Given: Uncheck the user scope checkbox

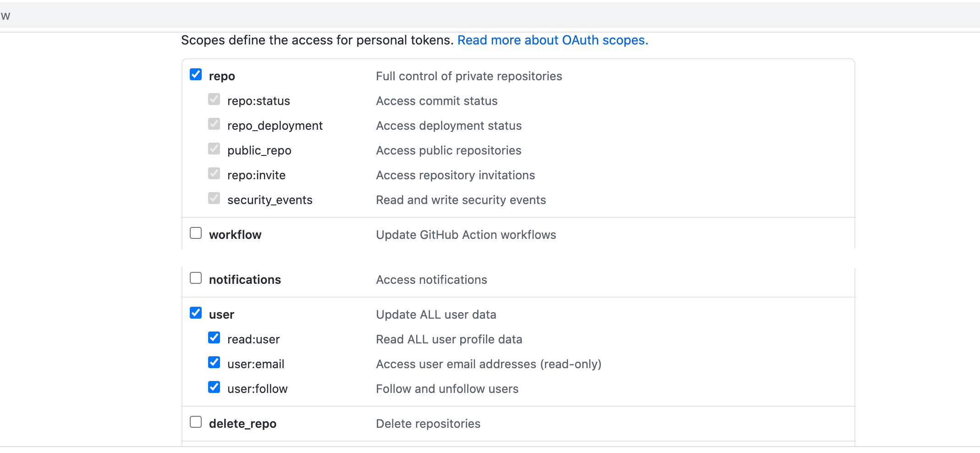Looking at the screenshot, I should pos(196,313).
